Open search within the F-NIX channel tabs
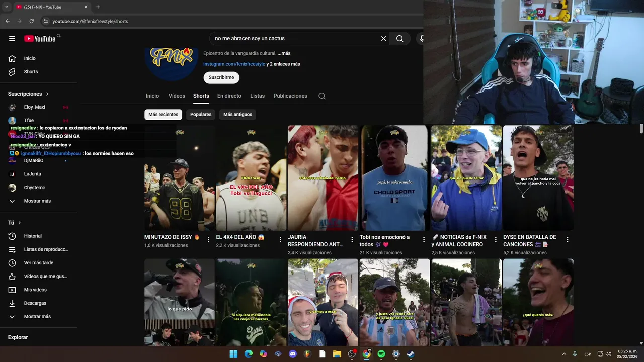644x362 pixels. (322, 96)
